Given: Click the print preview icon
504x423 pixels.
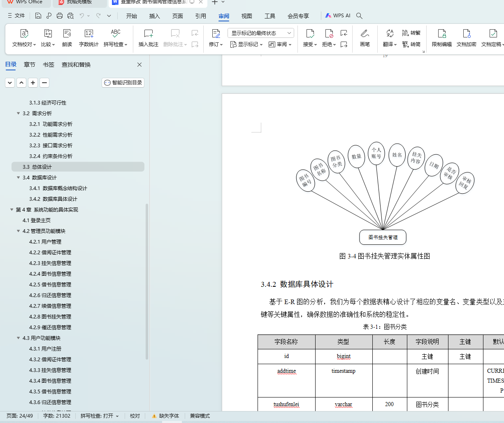Looking at the screenshot, I should (x=70, y=16).
